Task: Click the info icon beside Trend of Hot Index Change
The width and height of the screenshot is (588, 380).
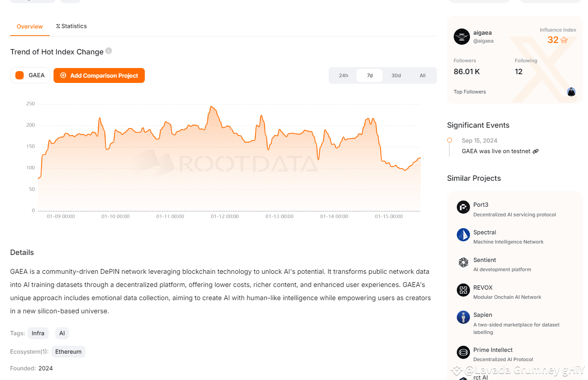Action: [x=108, y=51]
